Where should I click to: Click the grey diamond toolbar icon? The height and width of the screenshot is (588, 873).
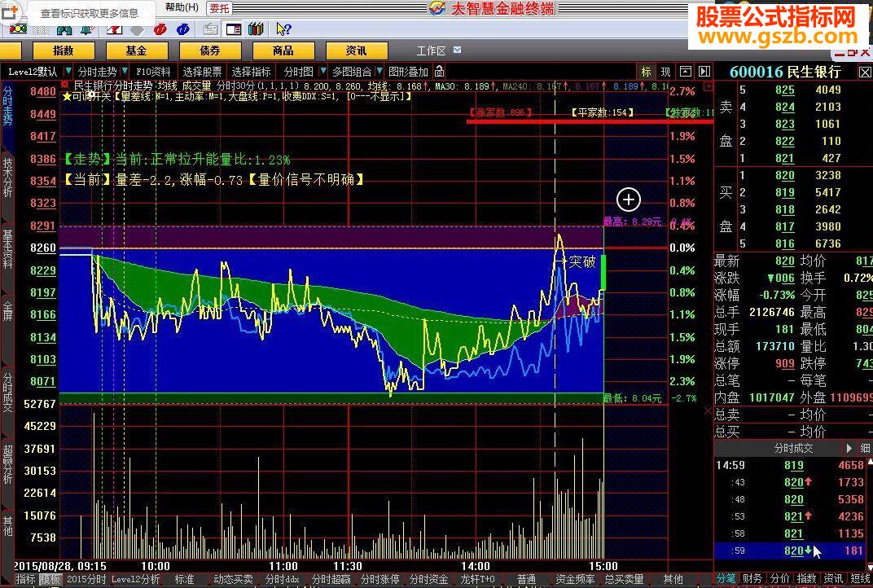click(137, 29)
